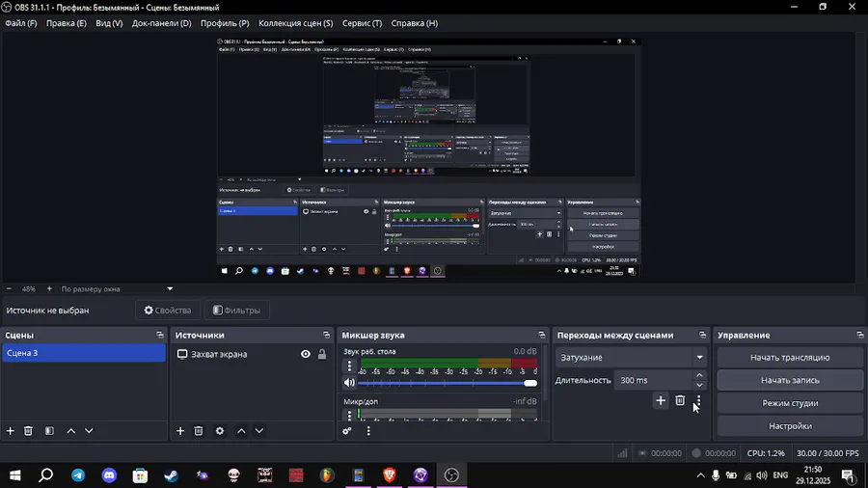This screenshot has height=488, width=868.
Task: Click the 300 ms duration field
Action: pyautogui.click(x=653, y=380)
